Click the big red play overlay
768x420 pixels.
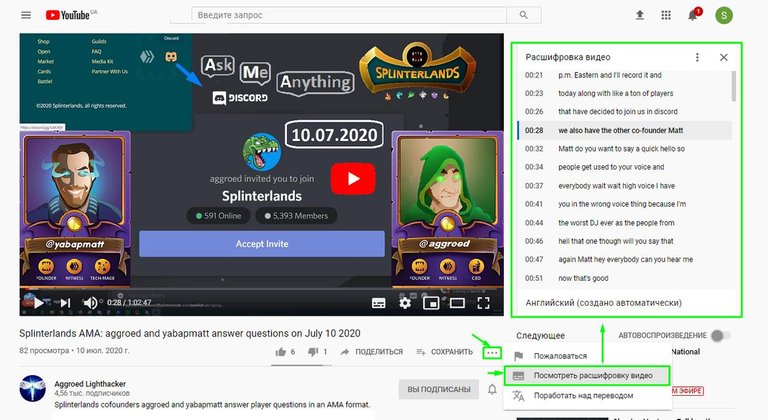353,179
